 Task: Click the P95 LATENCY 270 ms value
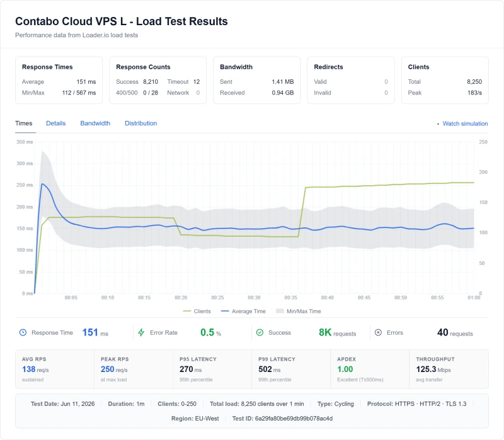tap(191, 369)
